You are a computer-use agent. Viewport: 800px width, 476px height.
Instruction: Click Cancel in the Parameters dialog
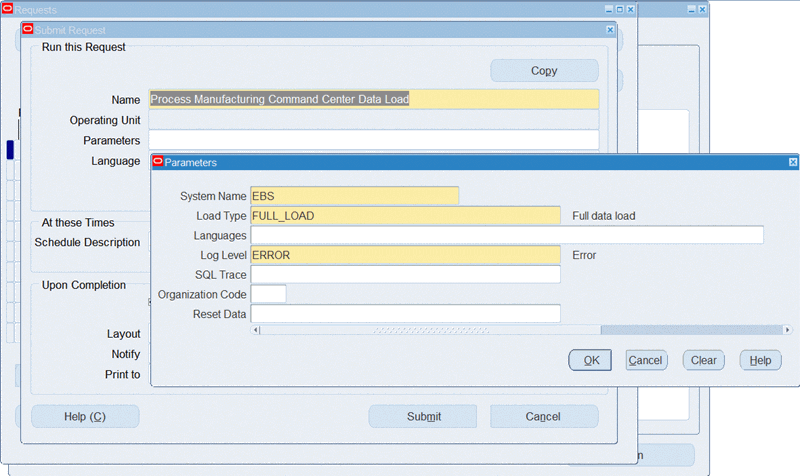click(x=646, y=360)
